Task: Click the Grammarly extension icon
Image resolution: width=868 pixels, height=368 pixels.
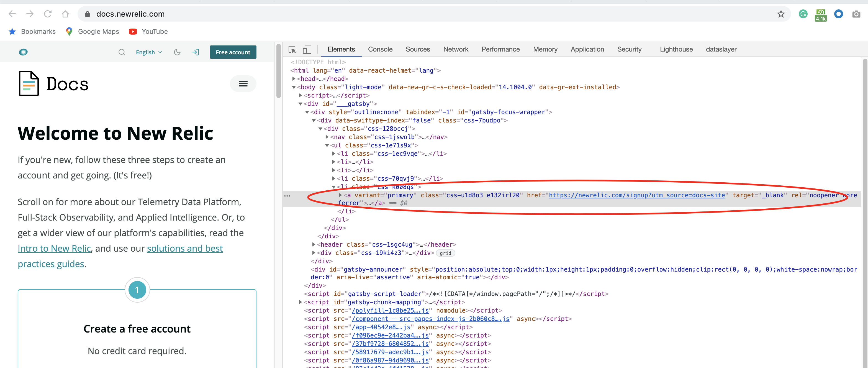Action: [803, 14]
